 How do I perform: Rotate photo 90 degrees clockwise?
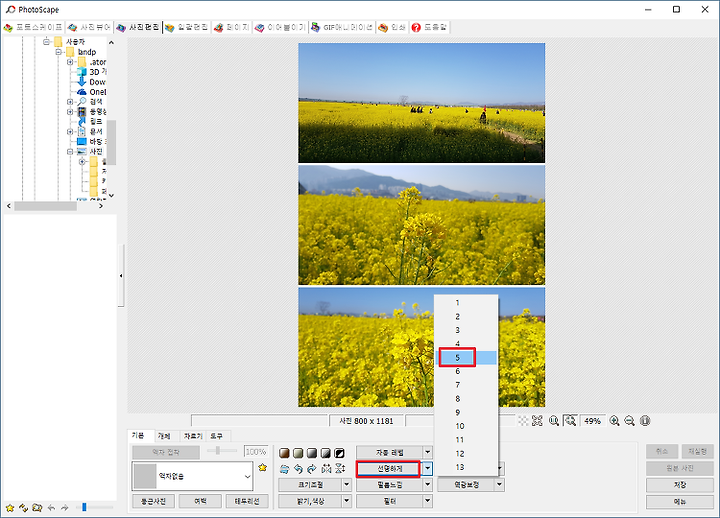(x=312, y=469)
